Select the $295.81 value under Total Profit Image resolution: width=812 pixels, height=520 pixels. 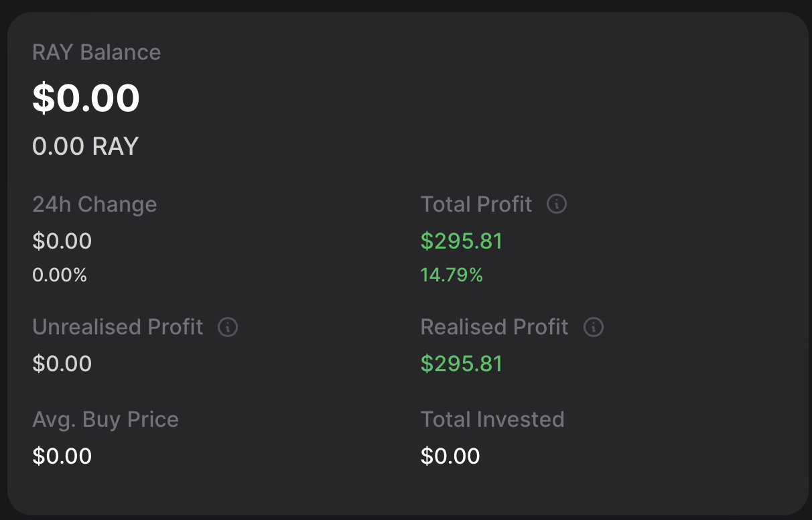point(462,241)
